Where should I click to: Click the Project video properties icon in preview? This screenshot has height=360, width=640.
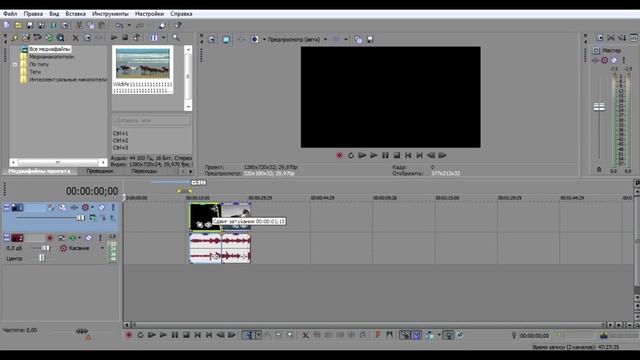tap(211, 40)
